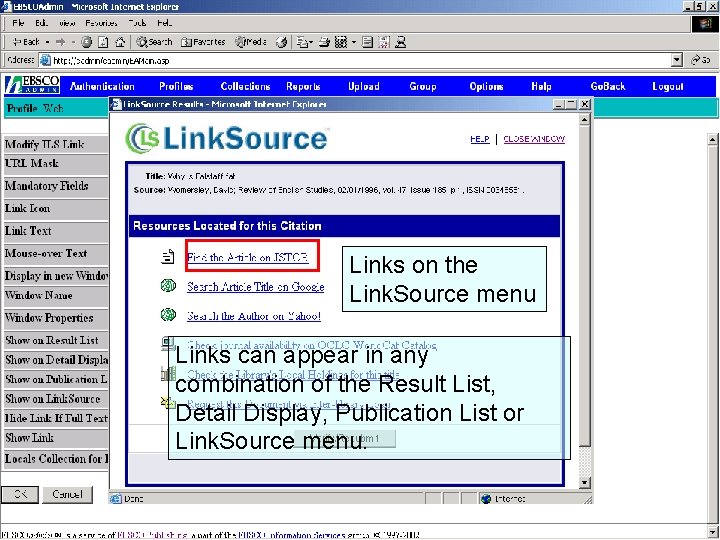Open the Upload tab
Image resolution: width=720 pixels, height=540 pixels.
364,86
